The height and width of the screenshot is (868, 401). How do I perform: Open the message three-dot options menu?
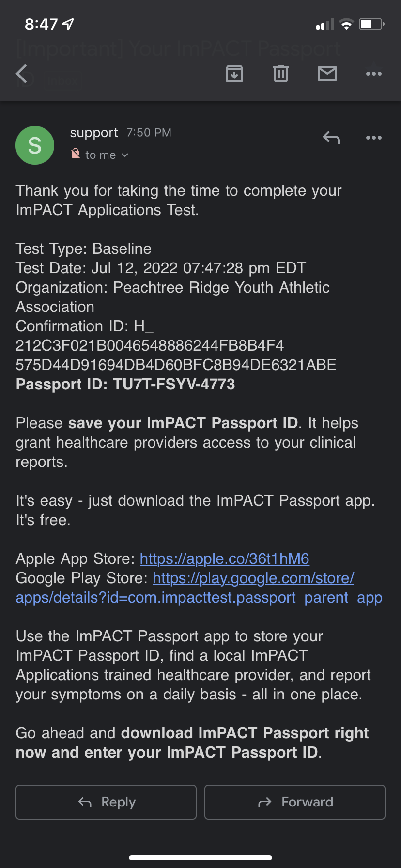pos(374,138)
